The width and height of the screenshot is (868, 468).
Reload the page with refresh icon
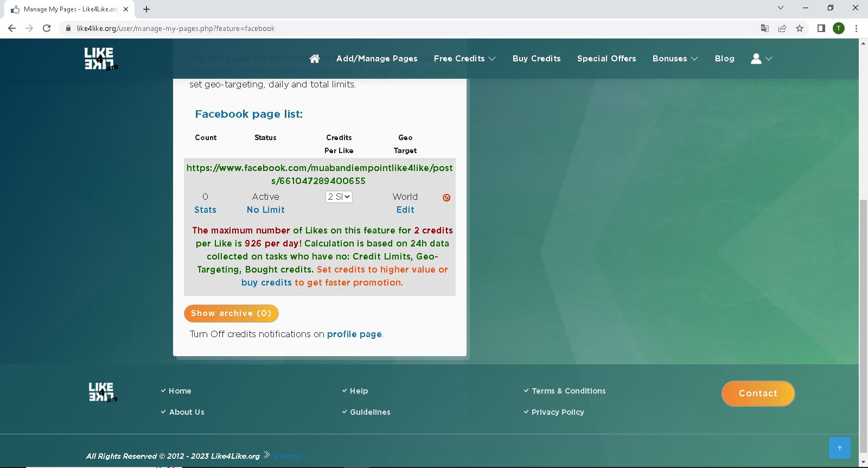tap(47, 28)
